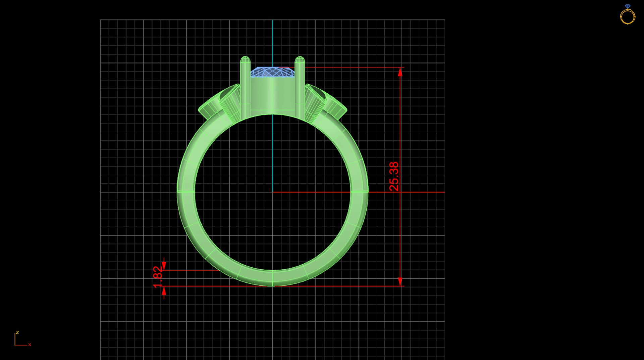
Task: Select the right prong of the setting
Action: click(300, 88)
